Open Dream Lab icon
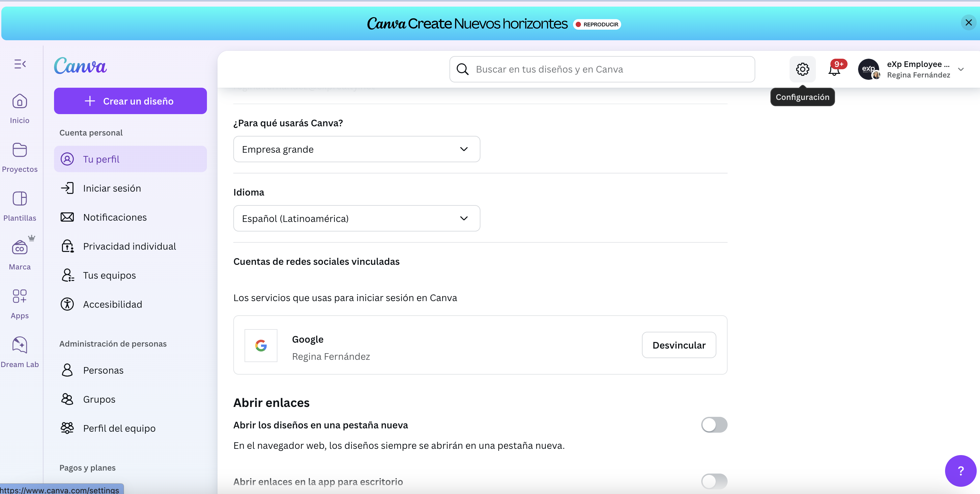Image resolution: width=980 pixels, height=494 pixels. coord(20,345)
